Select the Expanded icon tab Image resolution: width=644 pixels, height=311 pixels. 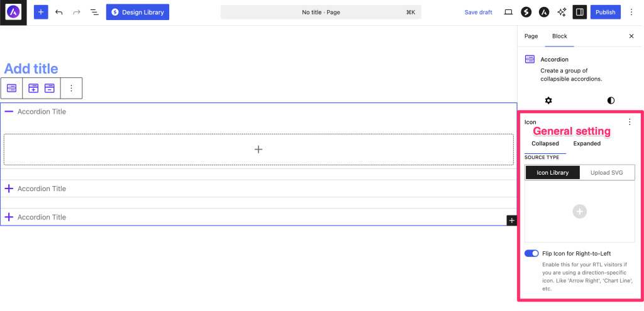click(x=587, y=144)
